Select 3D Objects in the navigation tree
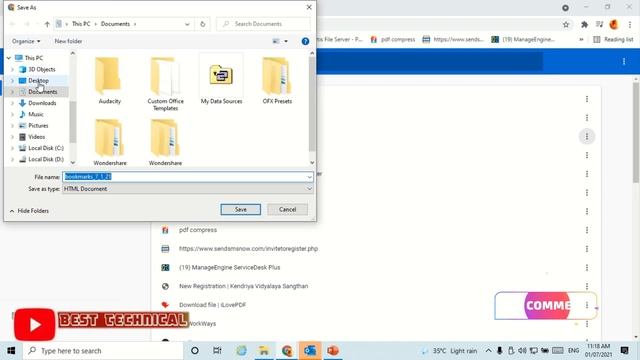Image resolution: width=640 pixels, height=360 pixels. pos(41,69)
